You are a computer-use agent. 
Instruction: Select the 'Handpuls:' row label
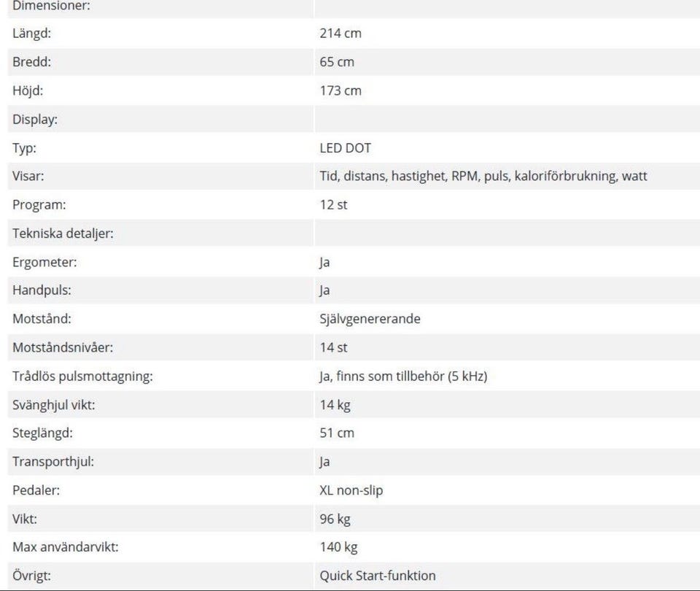click(x=42, y=290)
